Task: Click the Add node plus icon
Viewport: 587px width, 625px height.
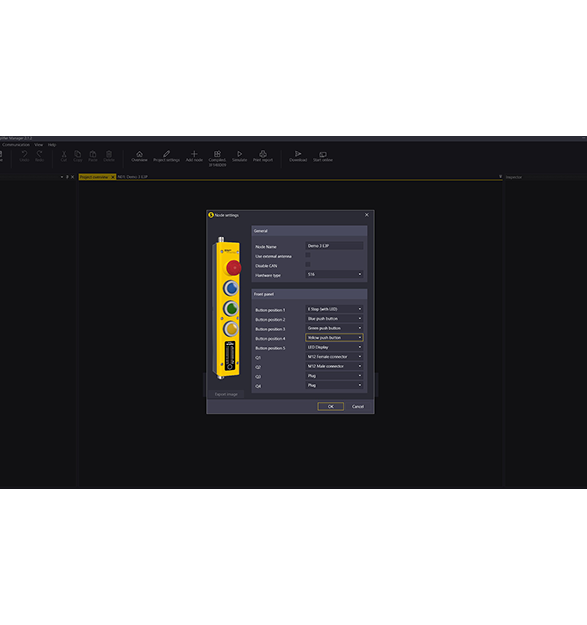Action: click(x=194, y=154)
